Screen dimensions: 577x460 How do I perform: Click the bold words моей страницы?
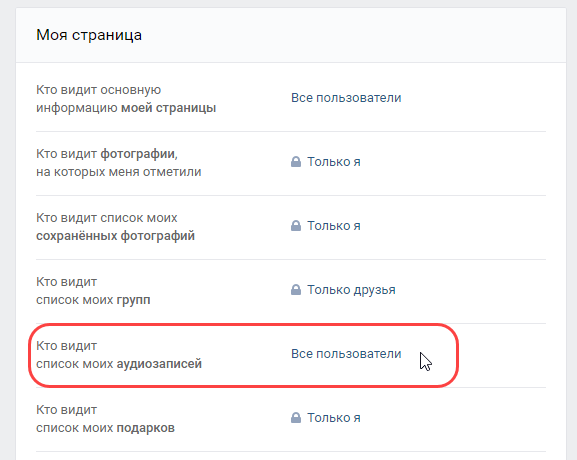click(x=169, y=108)
